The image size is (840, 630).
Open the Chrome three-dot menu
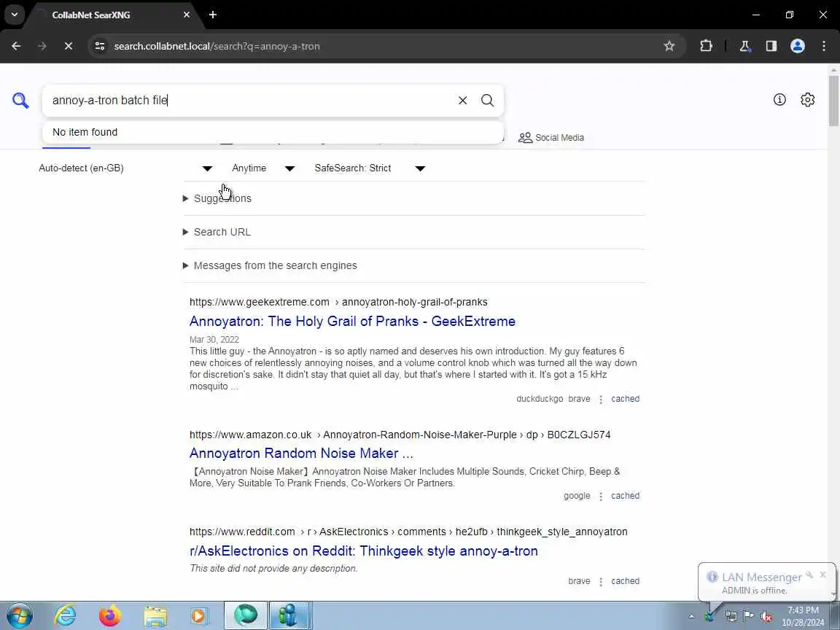(x=824, y=46)
